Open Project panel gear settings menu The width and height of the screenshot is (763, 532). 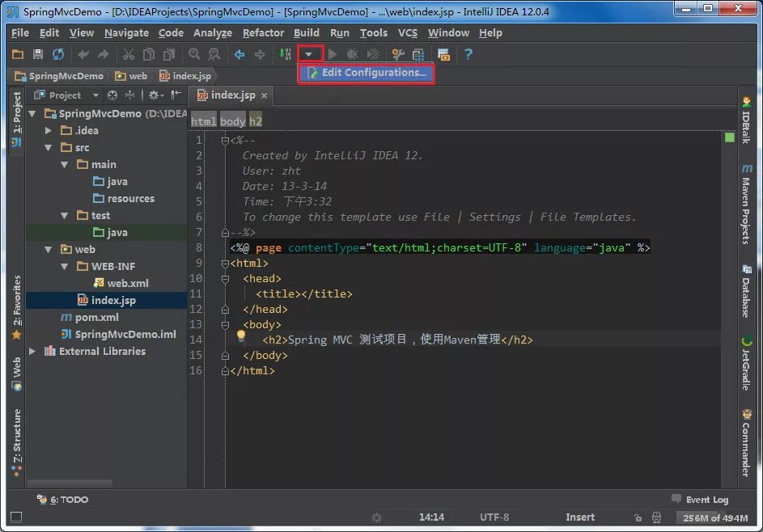click(155, 95)
